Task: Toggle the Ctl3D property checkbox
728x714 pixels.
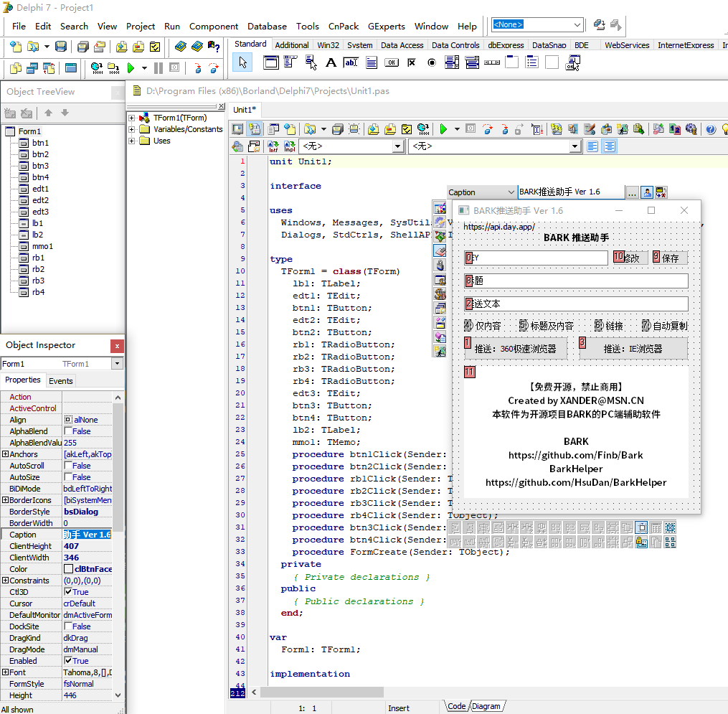Action: (x=69, y=592)
